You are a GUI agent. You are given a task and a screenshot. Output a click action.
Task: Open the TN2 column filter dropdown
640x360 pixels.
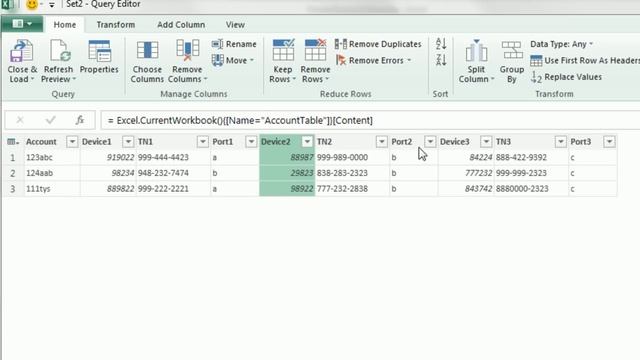point(382,142)
